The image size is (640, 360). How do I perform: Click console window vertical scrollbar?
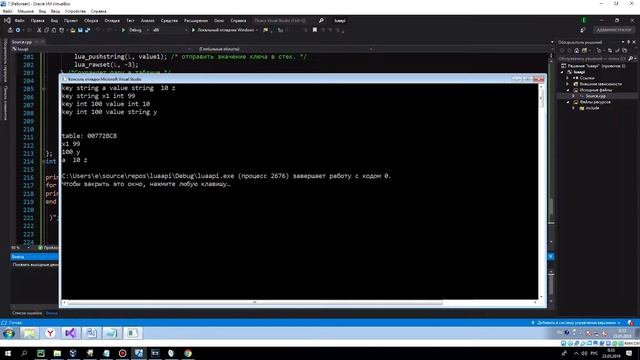coord(542,192)
